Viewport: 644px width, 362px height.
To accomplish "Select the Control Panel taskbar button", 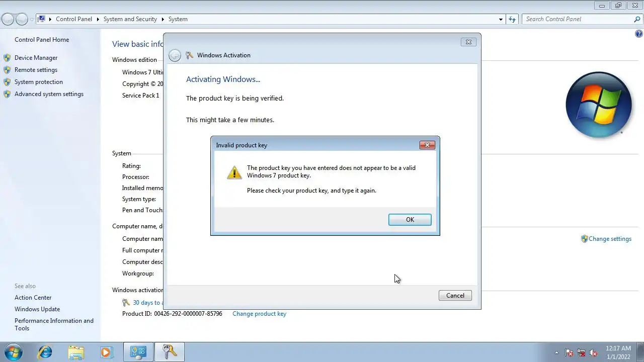I will point(138,352).
